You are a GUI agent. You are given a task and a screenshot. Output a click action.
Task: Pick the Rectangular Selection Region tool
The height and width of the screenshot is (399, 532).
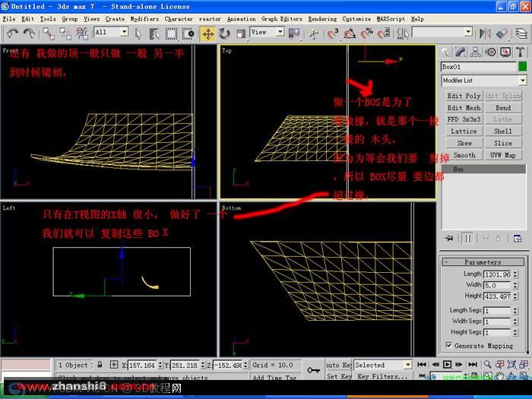click(171, 33)
